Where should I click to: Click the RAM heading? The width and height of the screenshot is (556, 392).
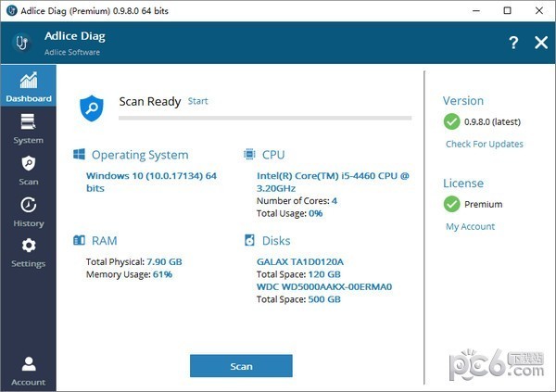pos(104,241)
